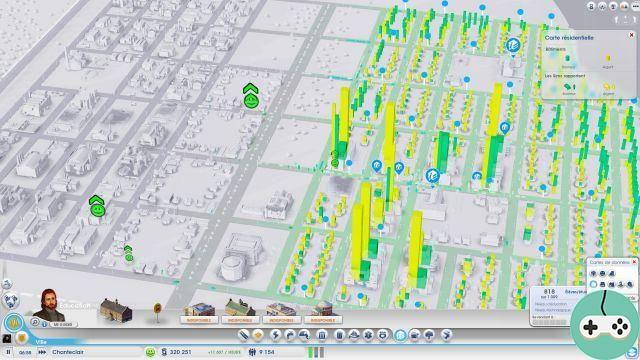Select the highlighted data map icon, bottom row
Viewport: 640px width, 360px height.
click(593, 284)
